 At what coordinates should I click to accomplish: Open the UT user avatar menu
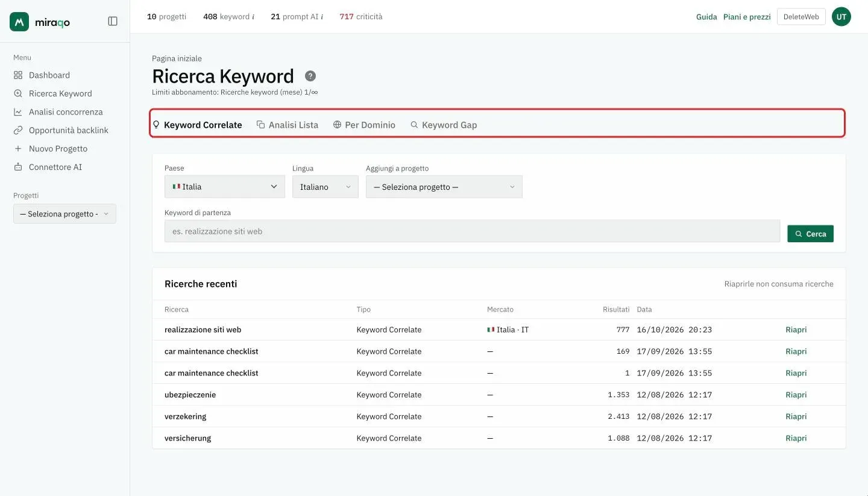[841, 17]
